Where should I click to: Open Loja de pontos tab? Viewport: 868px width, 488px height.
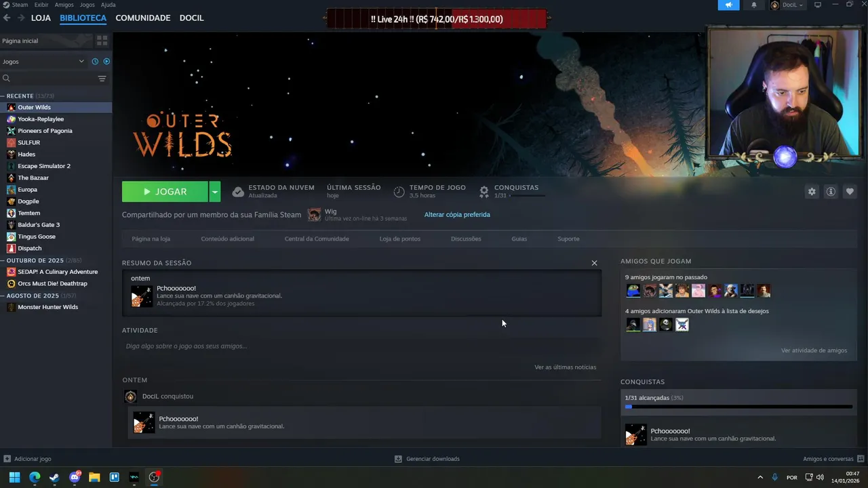(399, 239)
